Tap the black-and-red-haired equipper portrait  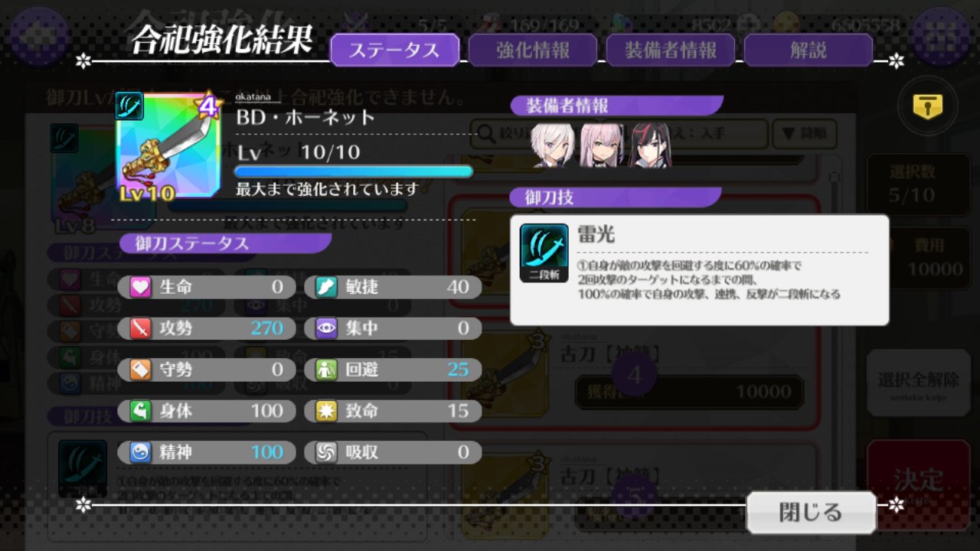(x=649, y=145)
